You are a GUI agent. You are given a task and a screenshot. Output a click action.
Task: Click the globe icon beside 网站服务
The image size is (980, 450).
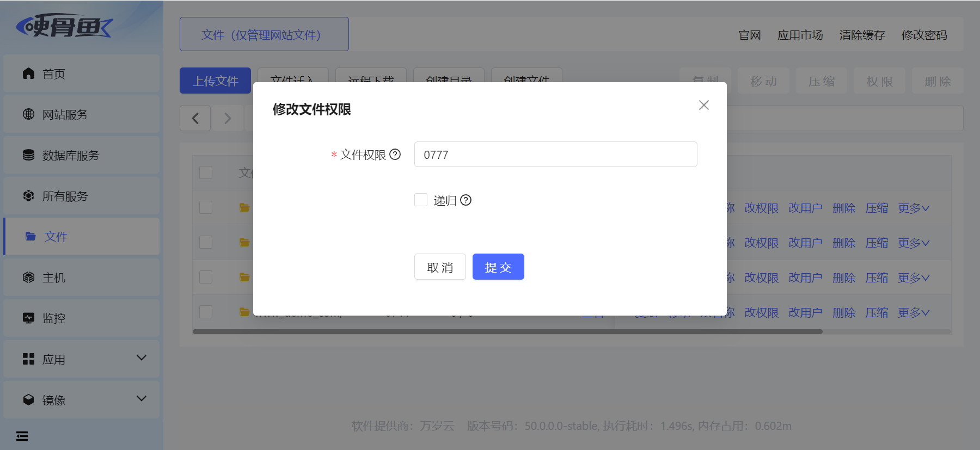[x=28, y=114]
